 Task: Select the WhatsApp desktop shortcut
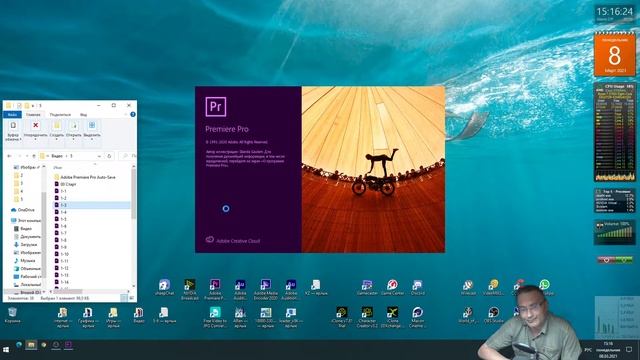(x=544, y=287)
